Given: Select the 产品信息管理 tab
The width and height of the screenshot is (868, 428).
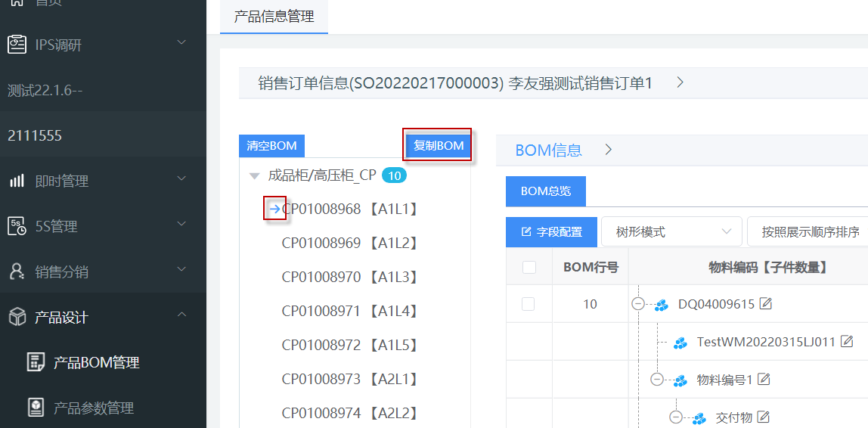Looking at the screenshot, I should click(x=274, y=17).
